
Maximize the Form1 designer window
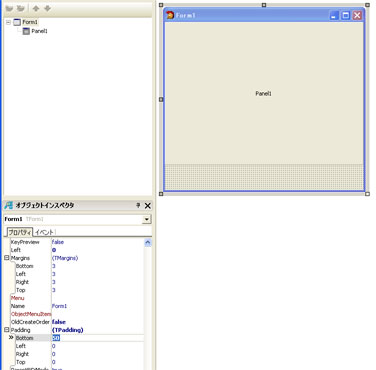click(x=346, y=15)
